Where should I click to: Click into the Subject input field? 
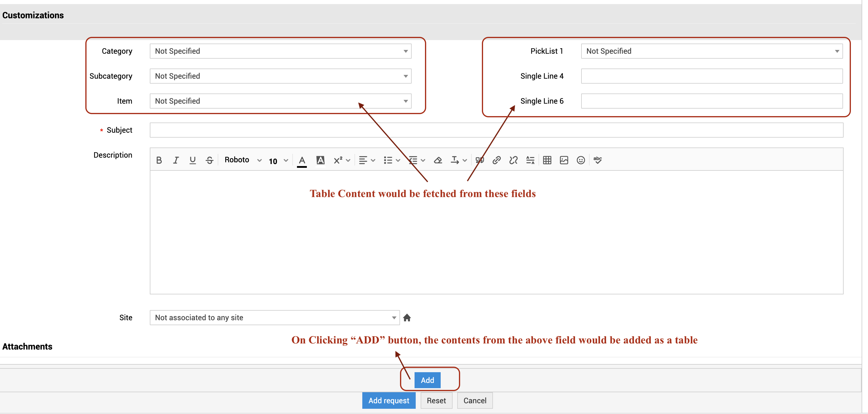[496, 130]
